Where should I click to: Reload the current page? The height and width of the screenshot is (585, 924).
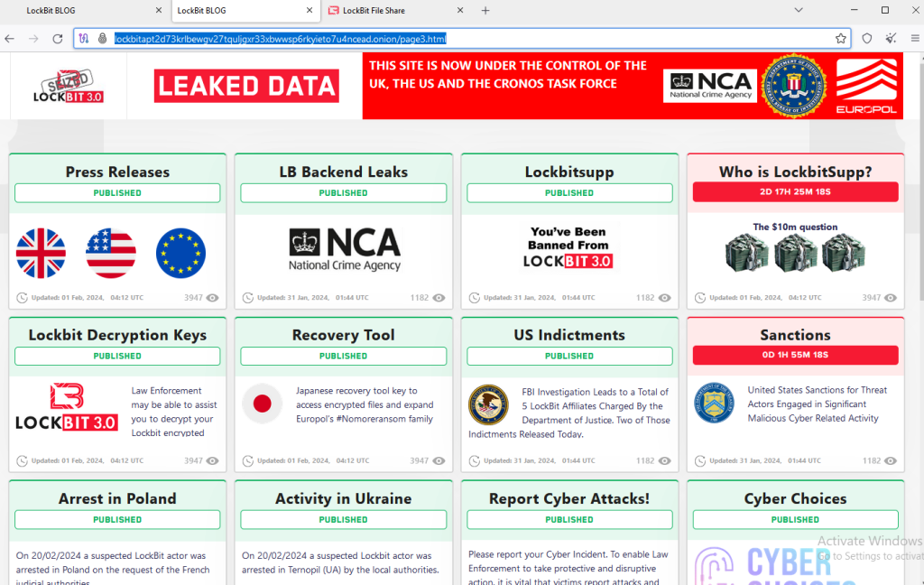coord(57,39)
